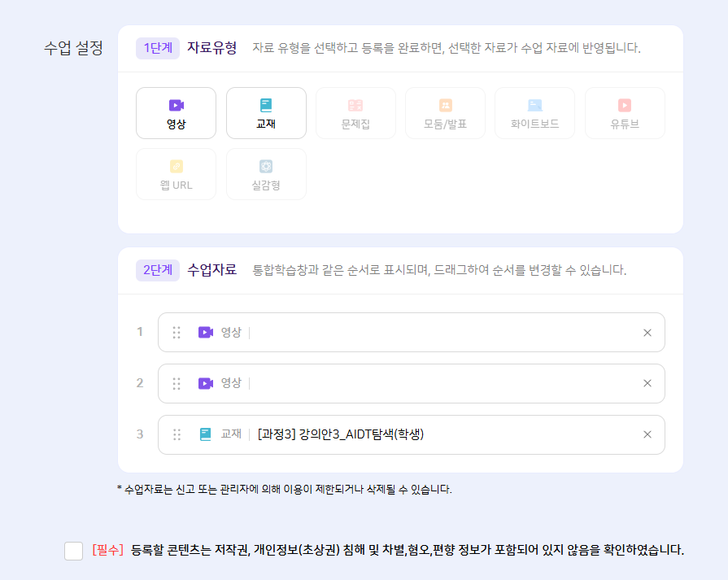Delete the 교재 강의안3_AIDT탐색 item
The image size is (728, 580).
click(647, 434)
